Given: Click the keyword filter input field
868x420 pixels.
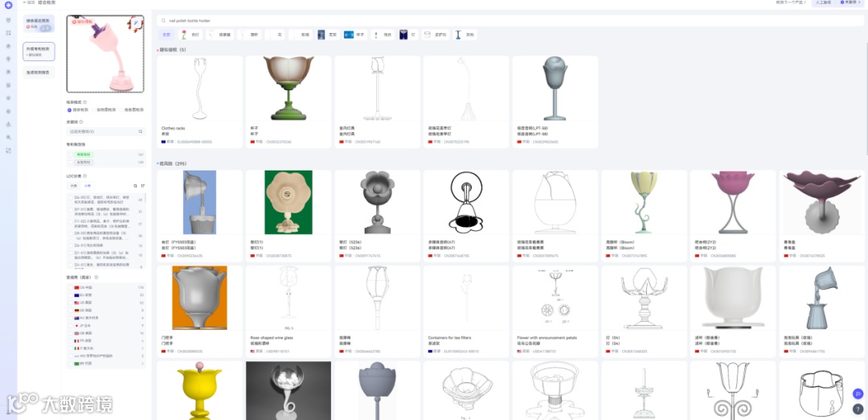Looking at the screenshot, I should point(106,132).
